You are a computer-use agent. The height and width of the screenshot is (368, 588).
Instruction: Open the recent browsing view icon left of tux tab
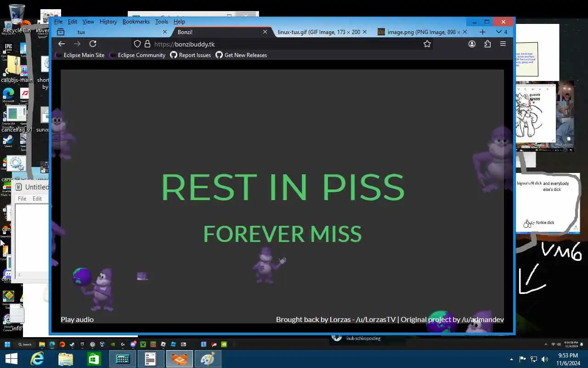[x=61, y=32]
